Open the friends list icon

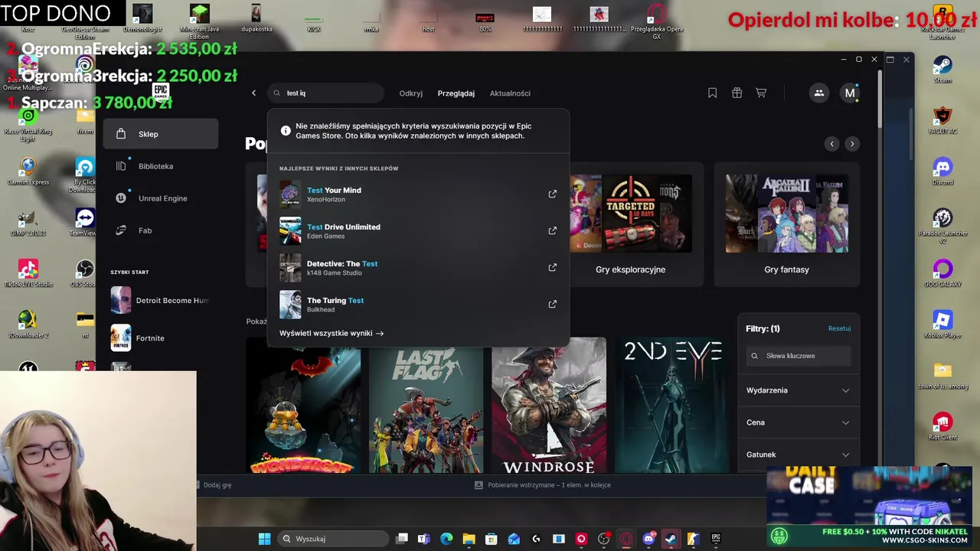[818, 93]
